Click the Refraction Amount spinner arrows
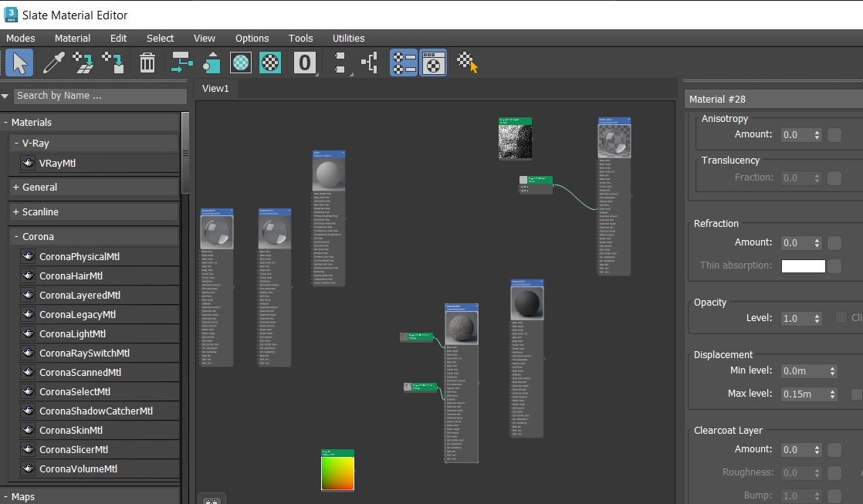The width and height of the screenshot is (863, 504). [x=817, y=242]
